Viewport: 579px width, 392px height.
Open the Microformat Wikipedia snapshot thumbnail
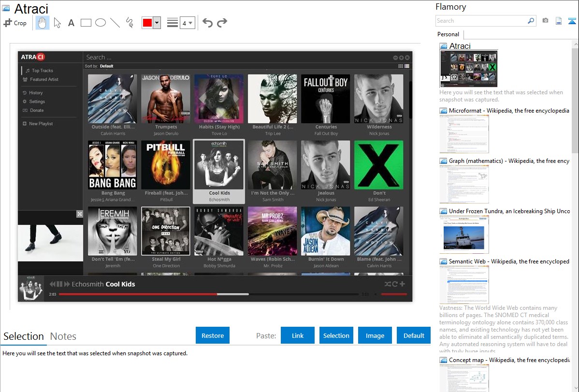click(464, 134)
